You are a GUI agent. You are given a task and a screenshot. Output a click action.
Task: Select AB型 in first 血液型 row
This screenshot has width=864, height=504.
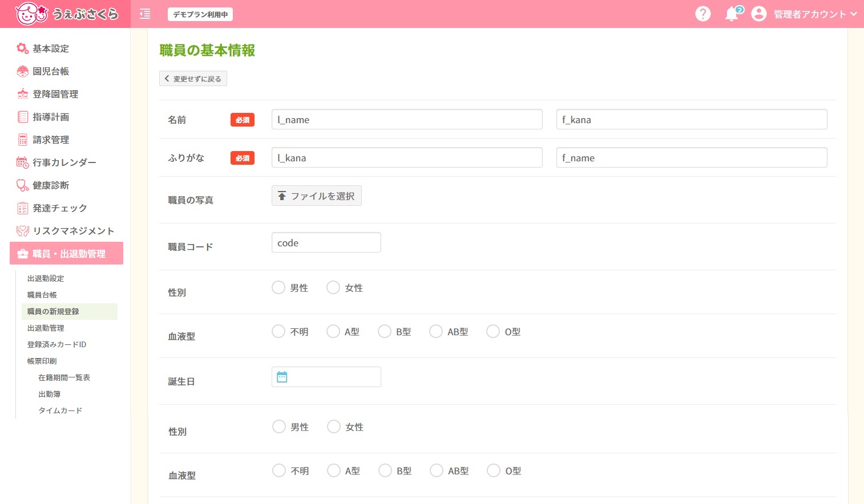coord(436,331)
